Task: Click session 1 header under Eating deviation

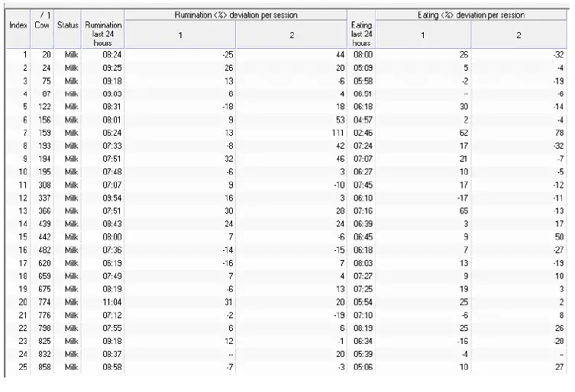Action: coord(423,34)
